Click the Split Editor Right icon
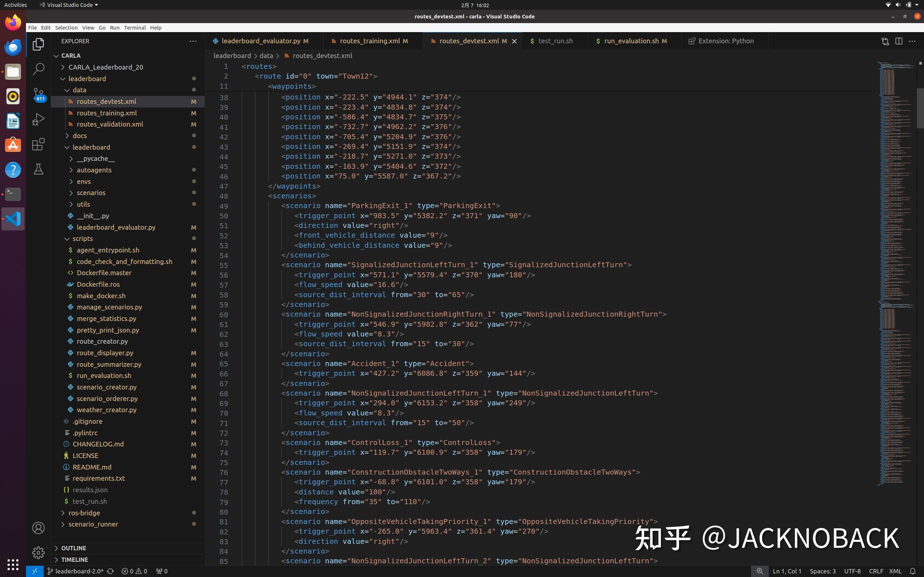 click(899, 41)
